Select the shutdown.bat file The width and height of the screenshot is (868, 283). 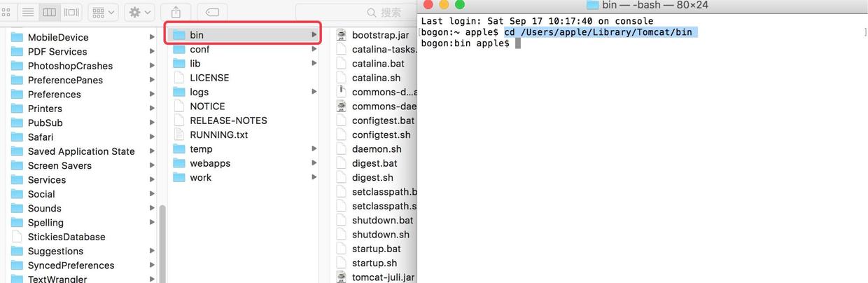(374, 220)
